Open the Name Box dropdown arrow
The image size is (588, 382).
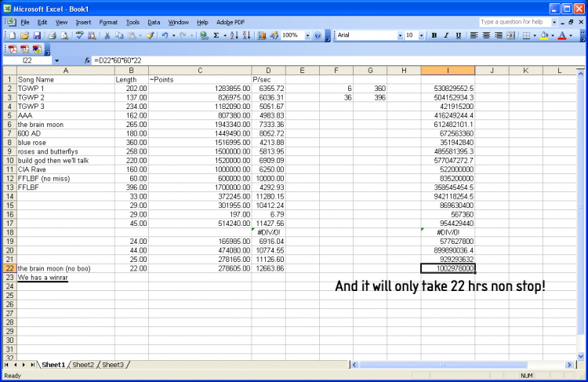tap(56, 60)
